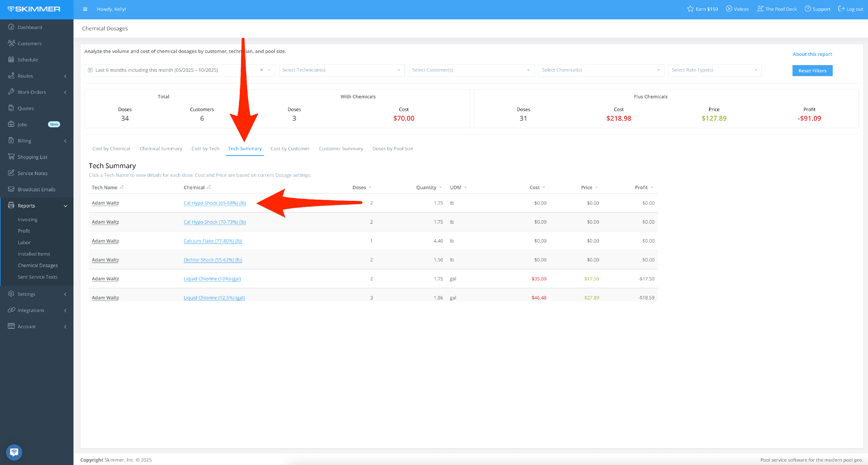Open the Select Technician(s) dropdown
Image resolution: width=868 pixels, height=465 pixels.
(341, 70)
